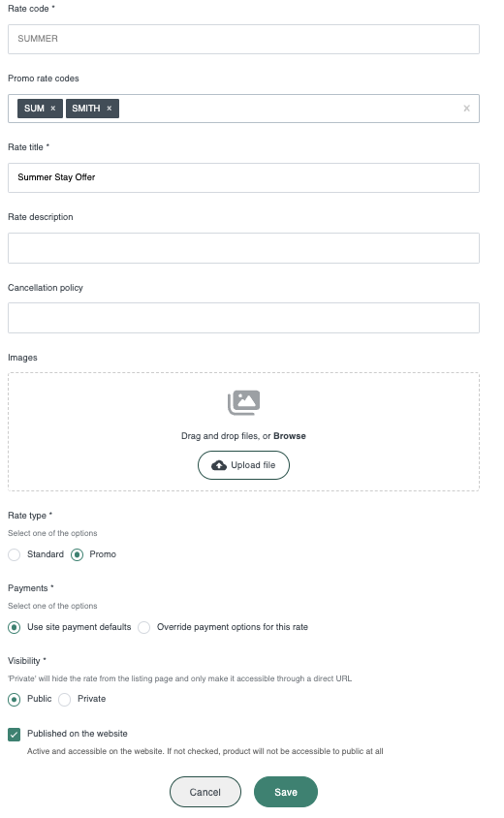The width and height of the screenshot is (504, 818).
Task: Click the image gallery icon in the upload area
Action: tap(243, 403)
